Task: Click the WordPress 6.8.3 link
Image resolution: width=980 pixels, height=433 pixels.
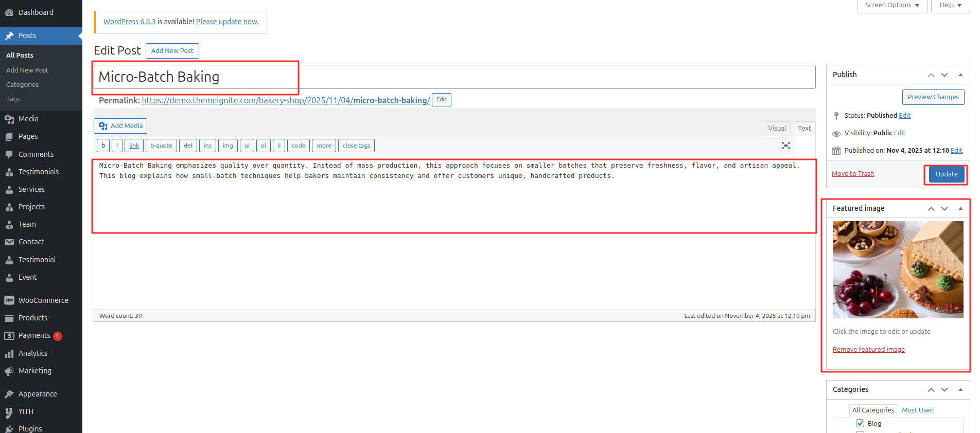Action: [x=129, y=22]
